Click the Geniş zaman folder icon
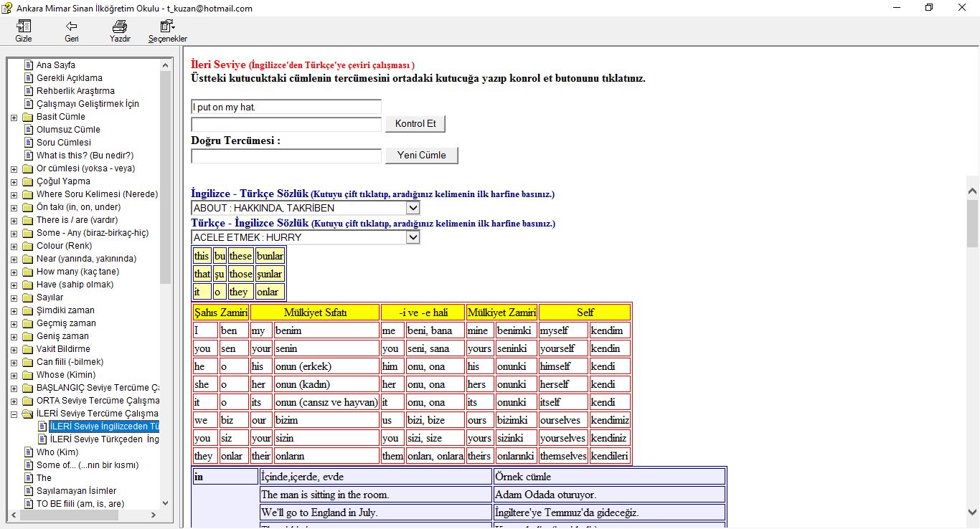The width and height of the screenshot is (980, 529). pos(28,336)
